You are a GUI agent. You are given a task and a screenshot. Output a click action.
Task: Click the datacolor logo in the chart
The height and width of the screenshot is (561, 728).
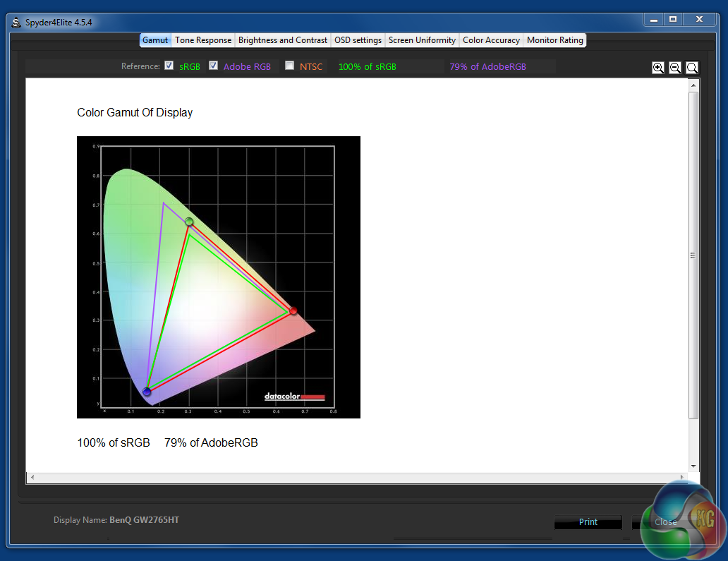294,397
